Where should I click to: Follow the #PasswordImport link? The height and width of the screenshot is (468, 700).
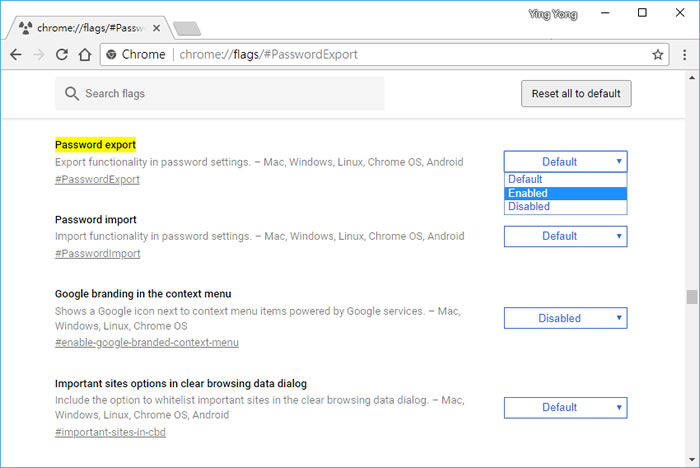point(98,254)
